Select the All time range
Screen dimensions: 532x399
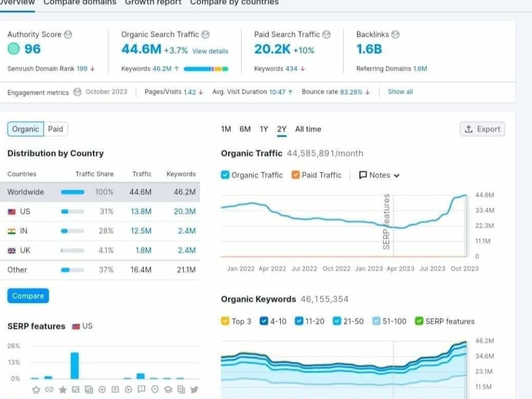(x=308, y=129)
